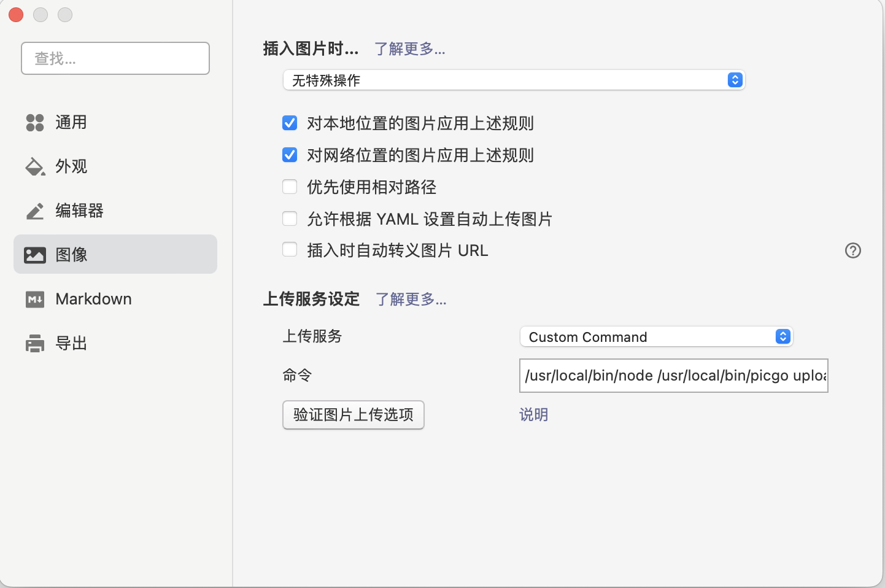The height and width of the screenshot is (588, 885).
Task: Uncheck 对网络位置的图片应用上述规则
Action: tap(290, 155)
